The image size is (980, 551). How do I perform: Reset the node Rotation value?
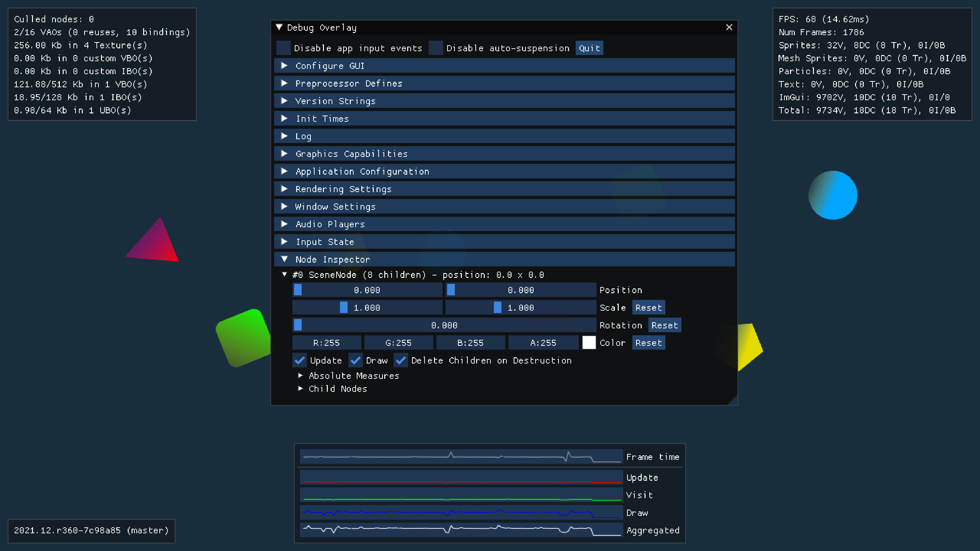pyautogui.click(x=664, y=325)
